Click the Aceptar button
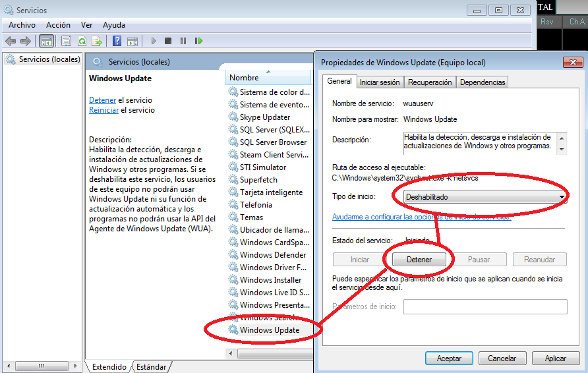 point(450,359)
